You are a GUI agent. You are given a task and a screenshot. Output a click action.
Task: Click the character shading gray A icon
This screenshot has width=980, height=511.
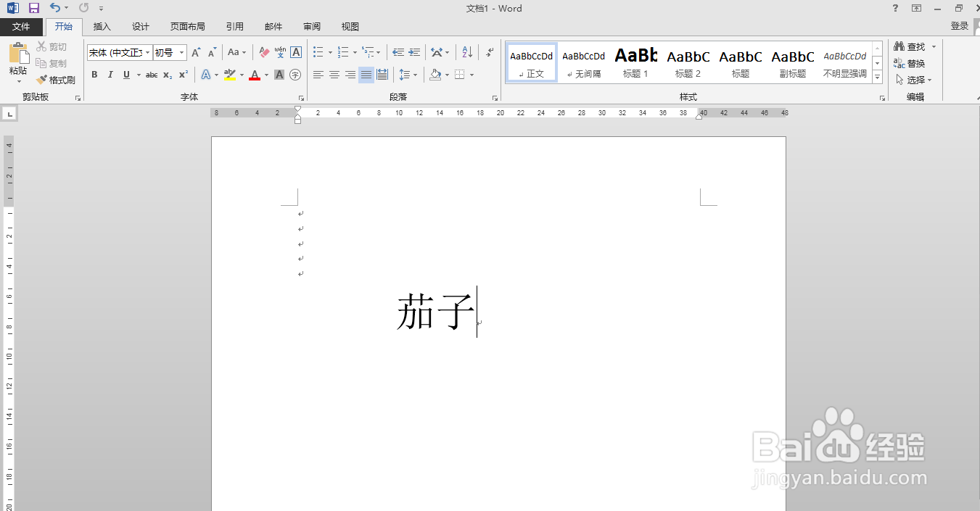pyautogui.click(x=279, y=75)
